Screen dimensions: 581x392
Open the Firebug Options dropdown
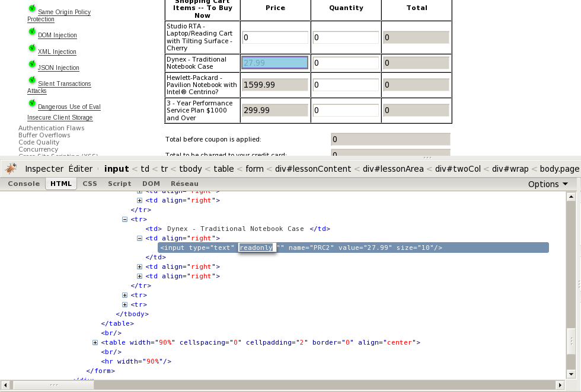[x=548, y=184]
